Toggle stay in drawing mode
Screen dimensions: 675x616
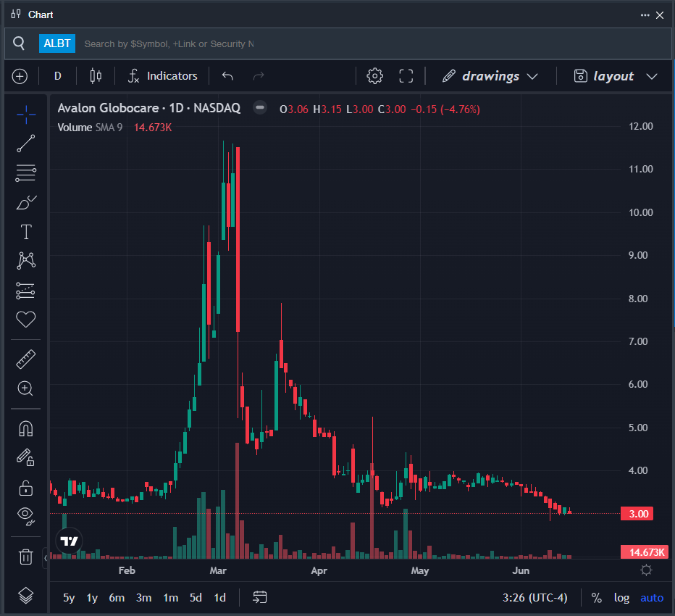click(26, 457)
